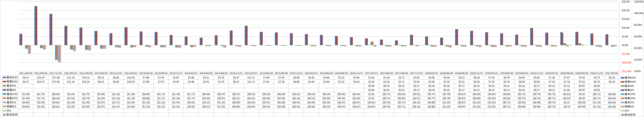Select 希釈BVPS $17.96 cell for 2011/12/31

[56, 82]
